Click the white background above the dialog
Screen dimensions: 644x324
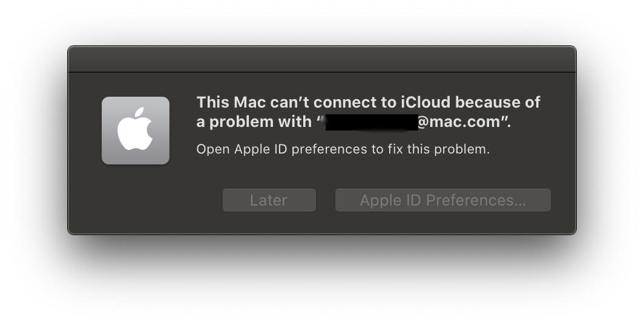pos(321,21)
